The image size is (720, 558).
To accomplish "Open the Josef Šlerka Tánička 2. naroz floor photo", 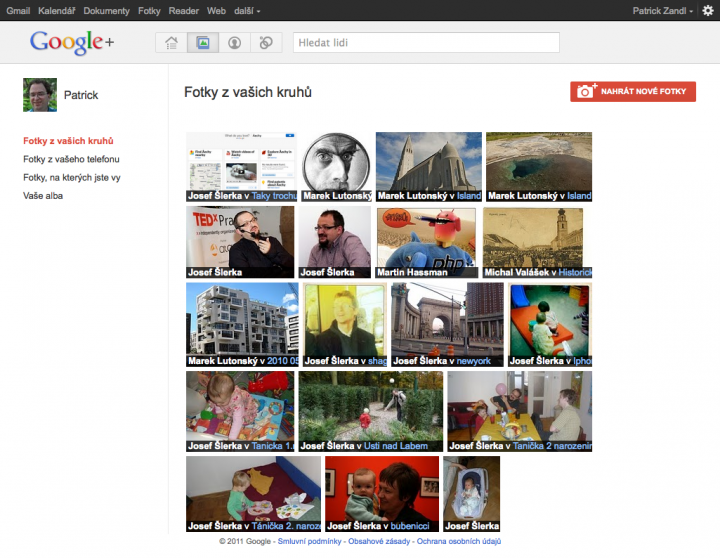I will click(x=253, y=494).
